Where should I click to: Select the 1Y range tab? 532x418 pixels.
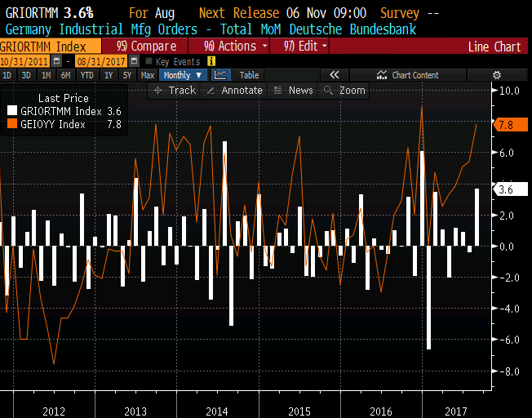[x=109, y=75]
